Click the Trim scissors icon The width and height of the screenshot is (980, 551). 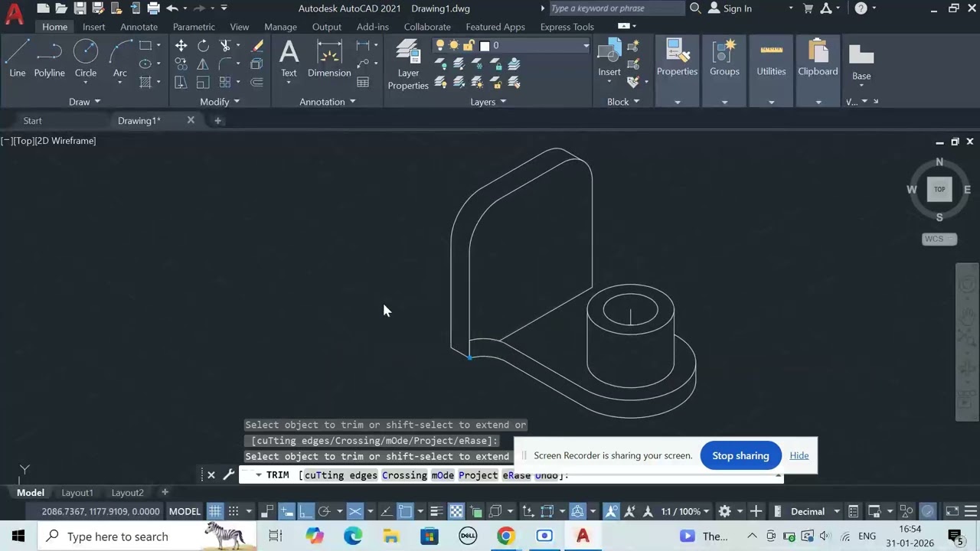click(225, 46)
